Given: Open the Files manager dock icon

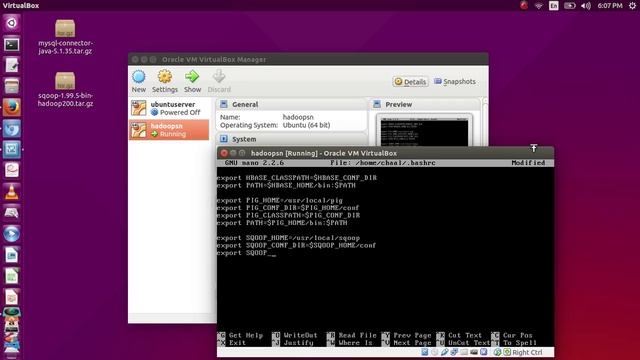Looking at the screenshot, I should coord(11,86).
